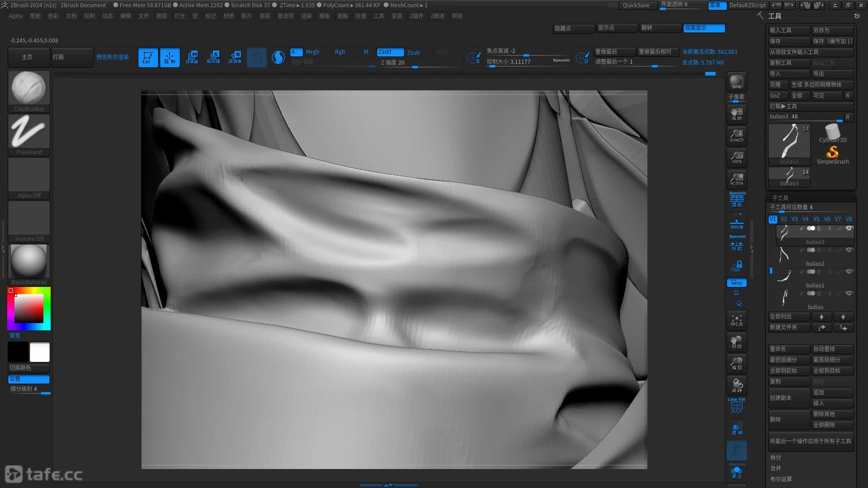Screen dimensions: 868x488
Task: Open the 灯箱 (LightBox) button
Action: 72,57
